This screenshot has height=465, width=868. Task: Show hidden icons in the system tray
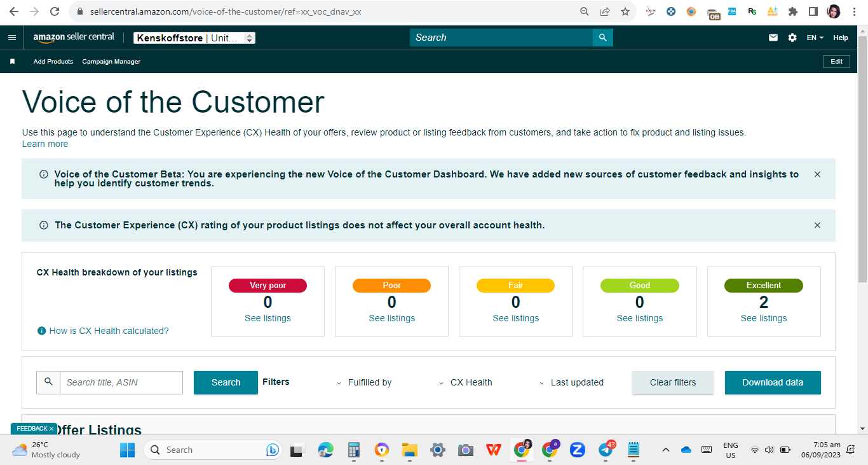[666, 450]
